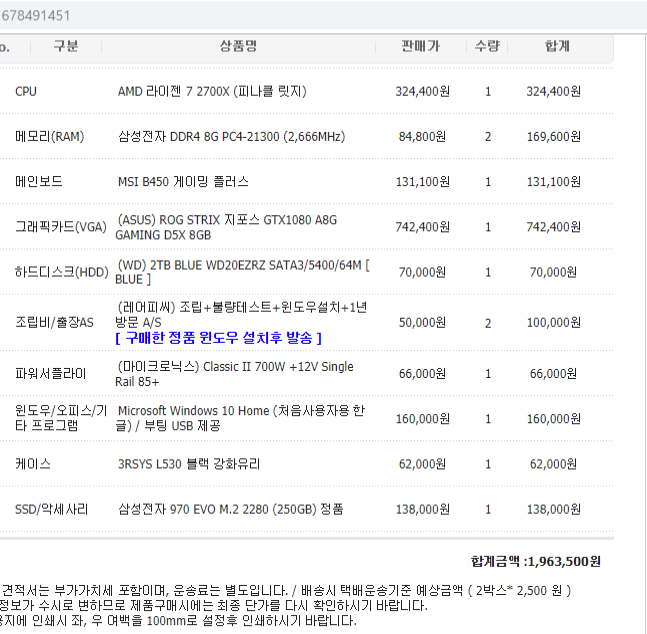Viewport: 647px width, 634px height.
Task: Click 마이크로닉스 Classic II 700W product
Action: 234,374
